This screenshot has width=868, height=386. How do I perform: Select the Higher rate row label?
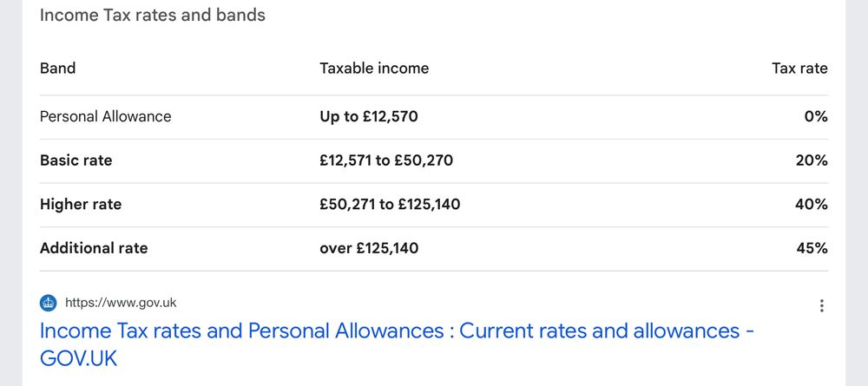point(81,205)
